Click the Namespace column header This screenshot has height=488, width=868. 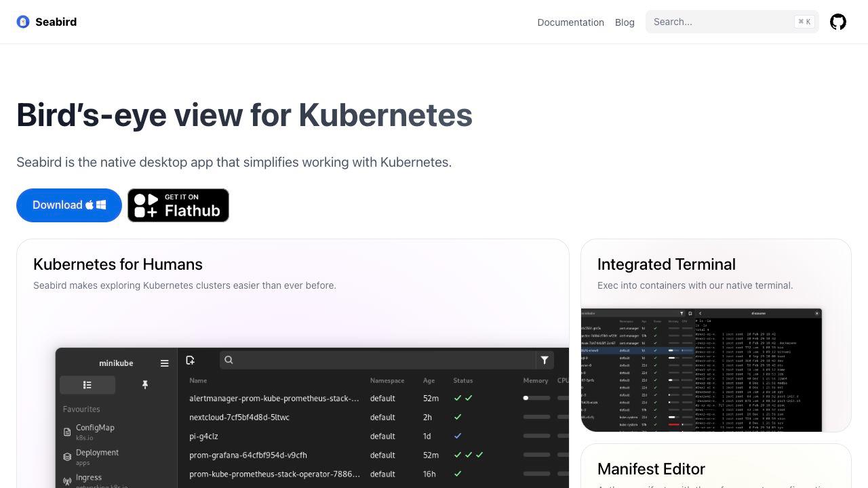pyautogui.click(x=387, y=381)
